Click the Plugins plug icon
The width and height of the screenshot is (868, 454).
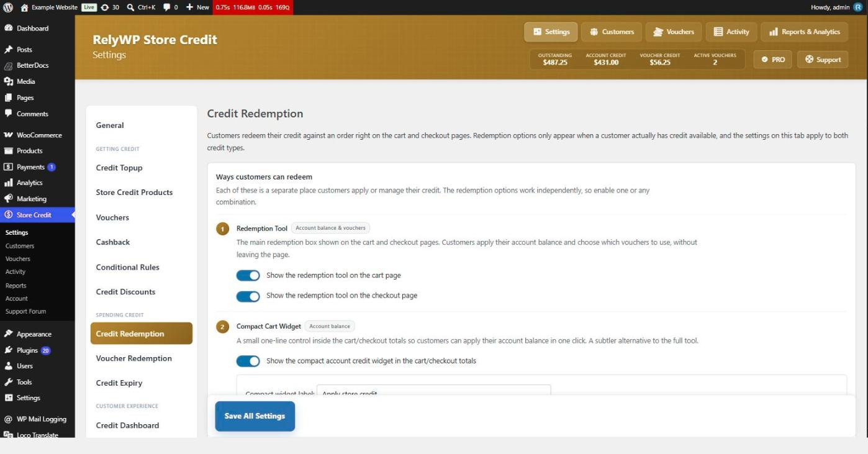pos(9,350)
